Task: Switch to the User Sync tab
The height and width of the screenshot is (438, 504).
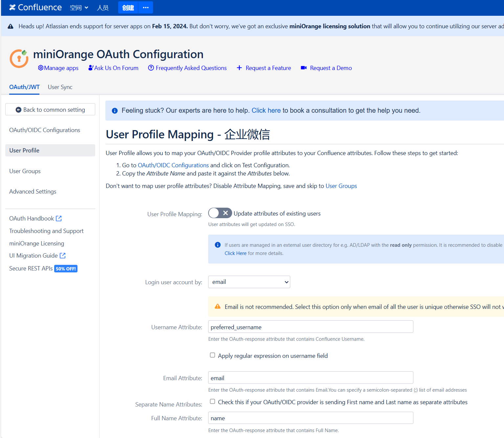Action: coord(60,87)
